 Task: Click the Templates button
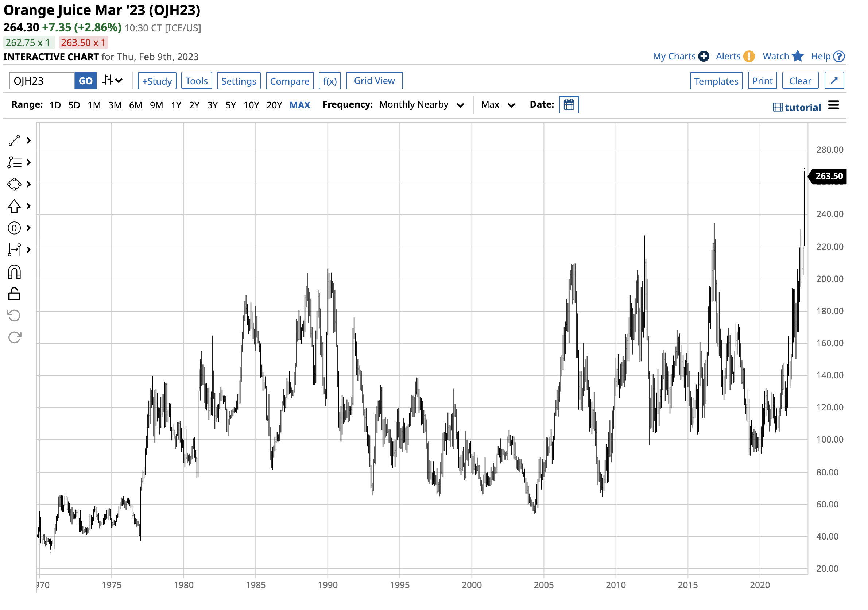[716, 81]
